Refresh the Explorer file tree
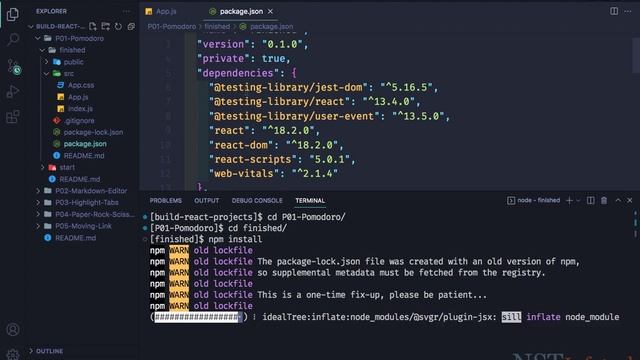Image resolution: width=640 pixels, height=360 pixels. click(x=118, y=27)
